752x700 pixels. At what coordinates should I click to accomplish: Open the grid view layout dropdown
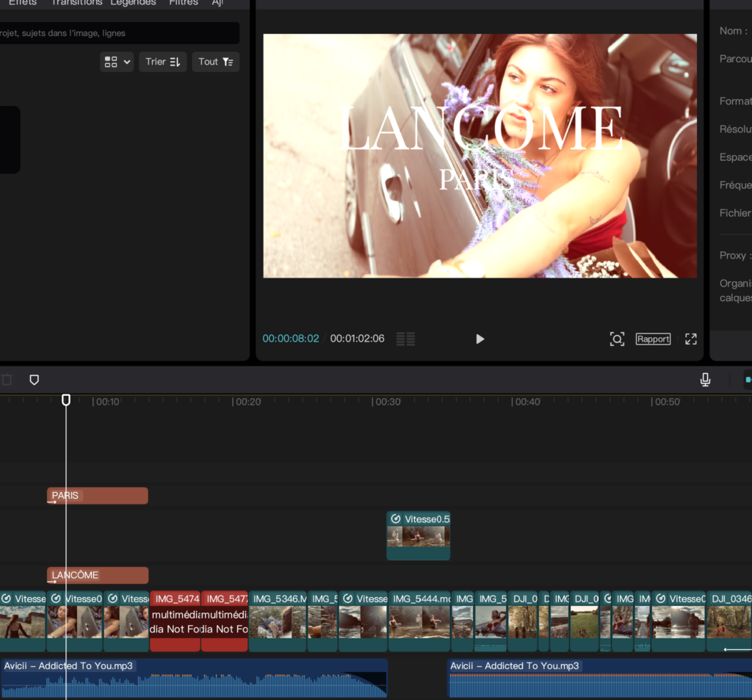click(x=117, y=62)
